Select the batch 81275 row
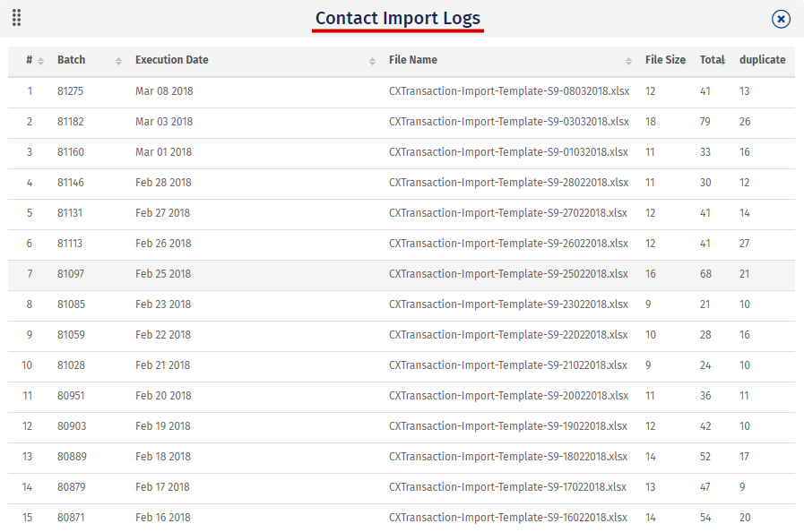The height and width of the screenshot is (532, 804). pyautogui.click(x=71, y=91)
